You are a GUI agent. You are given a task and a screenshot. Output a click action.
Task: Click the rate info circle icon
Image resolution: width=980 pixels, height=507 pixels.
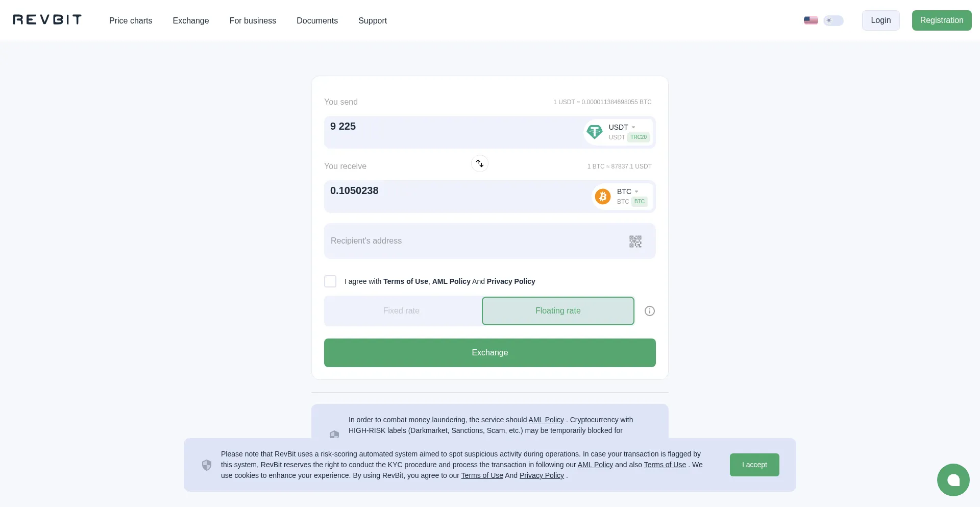click(x=649, y=311)
